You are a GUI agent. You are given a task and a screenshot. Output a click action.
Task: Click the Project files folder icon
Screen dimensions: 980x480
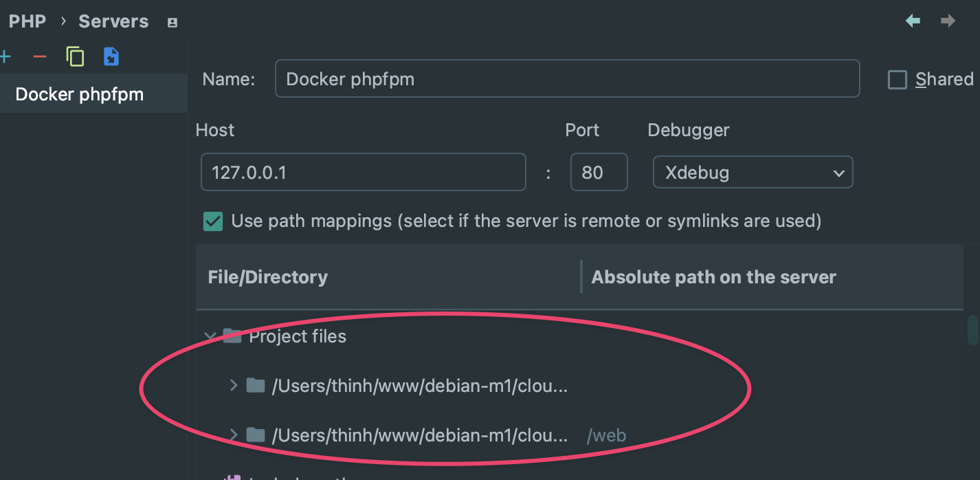(x=232, y=336)
